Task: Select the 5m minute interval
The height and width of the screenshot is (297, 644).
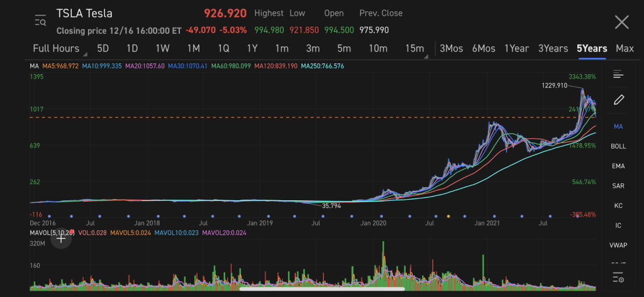Action: click(344, 48)
